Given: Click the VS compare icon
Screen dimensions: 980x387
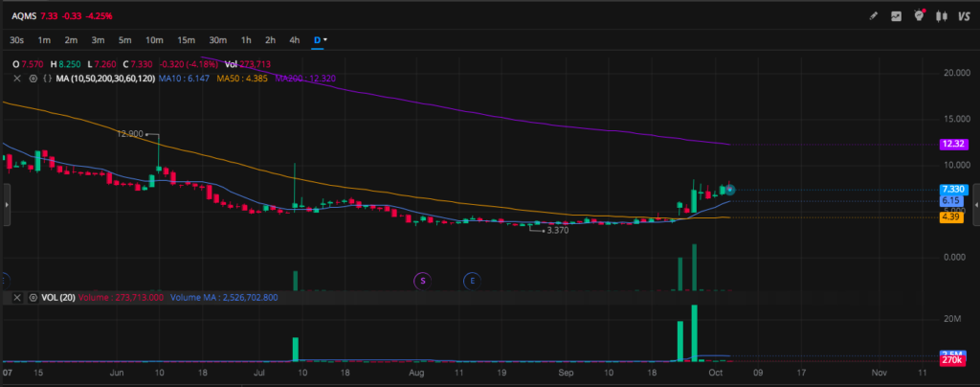Looking at the screenshot, I should (964, 16).
